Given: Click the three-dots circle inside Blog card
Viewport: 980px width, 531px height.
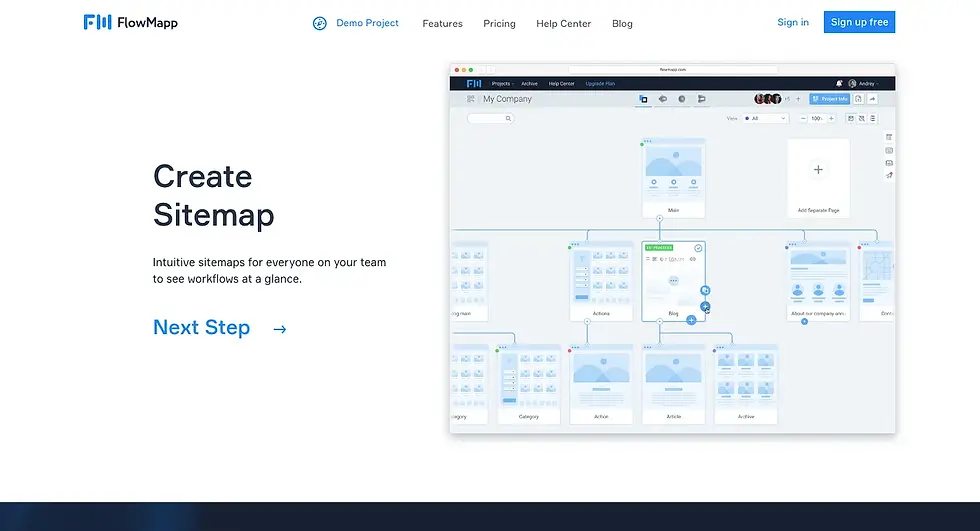Looking at the screenshot, I should coord(673,280).
